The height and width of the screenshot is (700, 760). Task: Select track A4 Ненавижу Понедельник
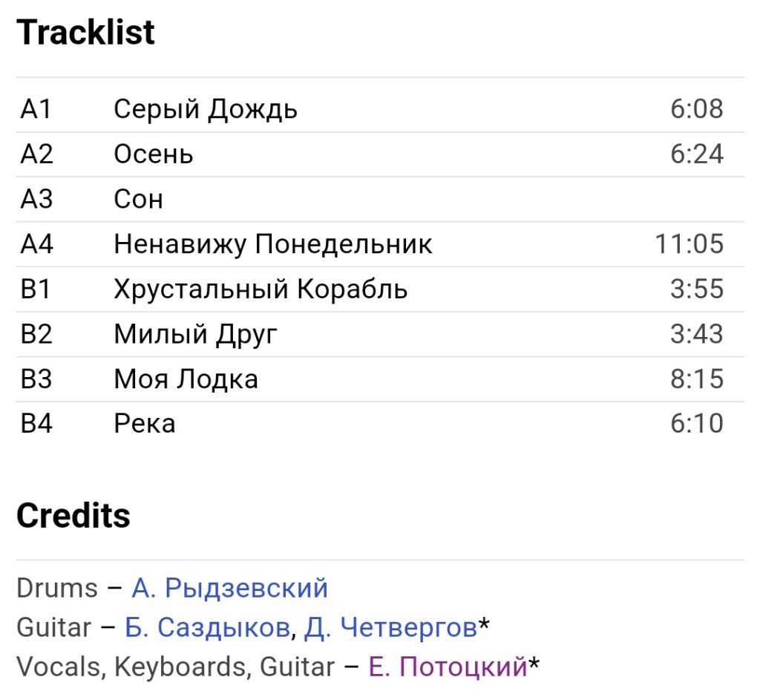(380, 243)
